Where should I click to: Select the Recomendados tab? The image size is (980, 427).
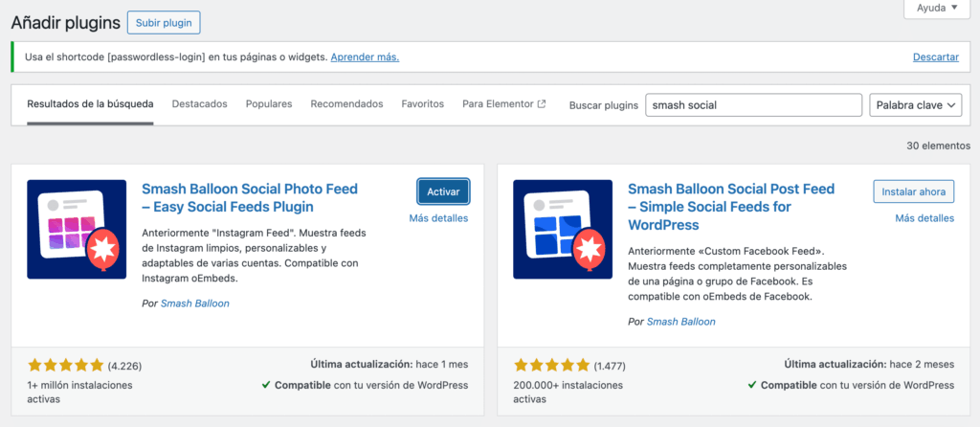(x=346, y=104)
